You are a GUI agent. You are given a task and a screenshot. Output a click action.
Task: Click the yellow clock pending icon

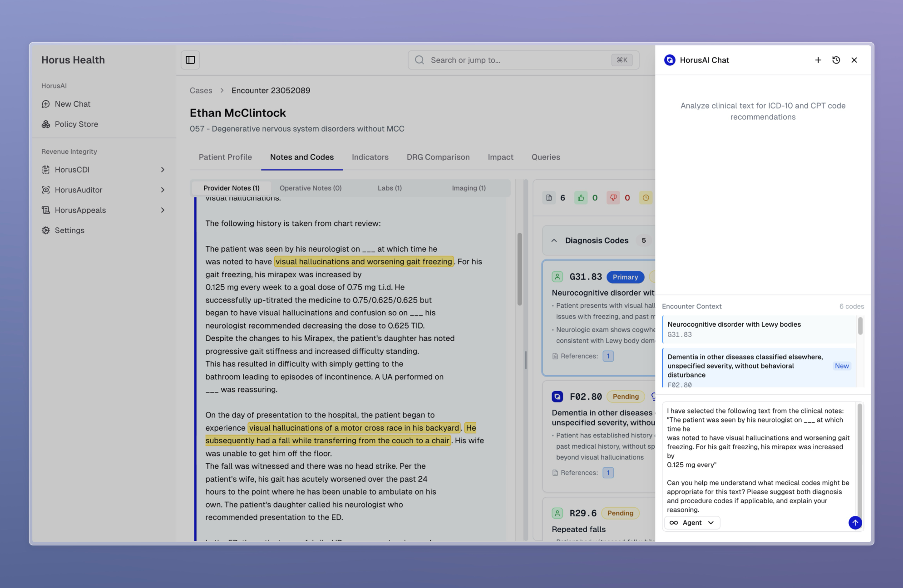(x=646, y=198)
